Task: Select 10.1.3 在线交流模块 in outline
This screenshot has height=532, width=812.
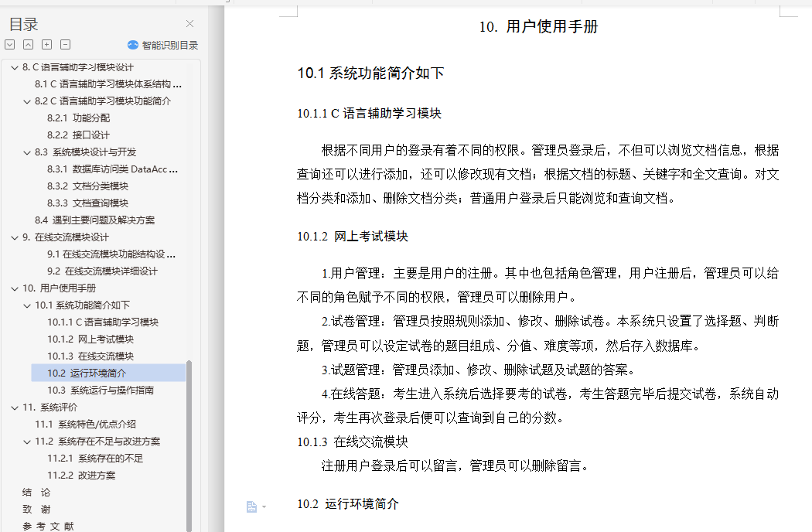Action: [90, 356]
